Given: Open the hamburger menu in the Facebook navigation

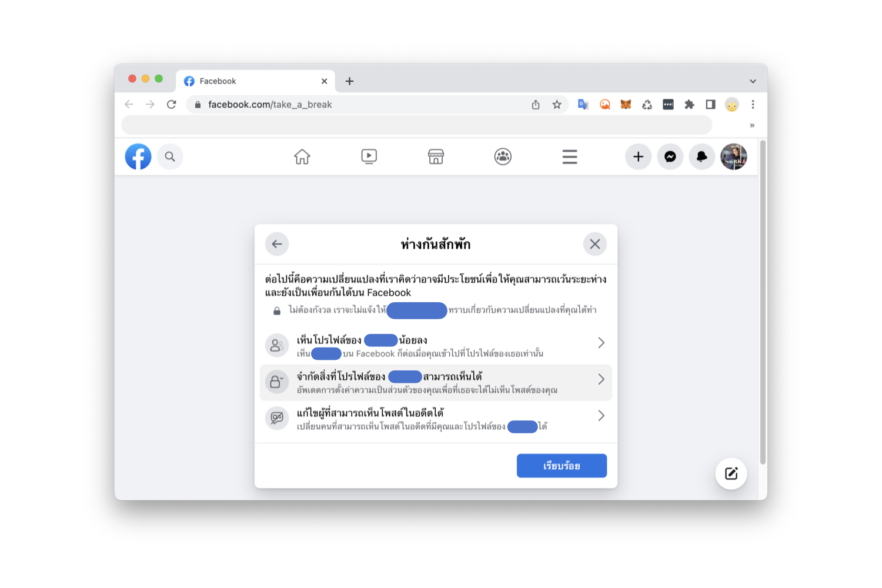Looking at the screenshot, I should click(570, 156).
